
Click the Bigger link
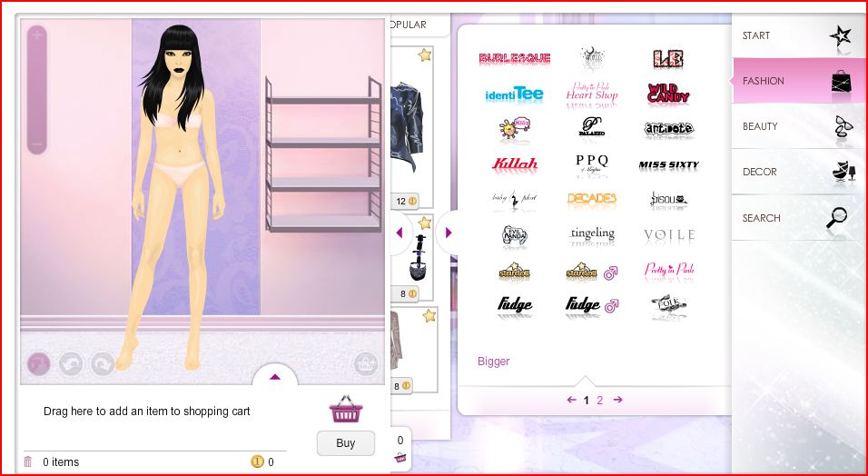pyautogui.click(x=493, y=362)
